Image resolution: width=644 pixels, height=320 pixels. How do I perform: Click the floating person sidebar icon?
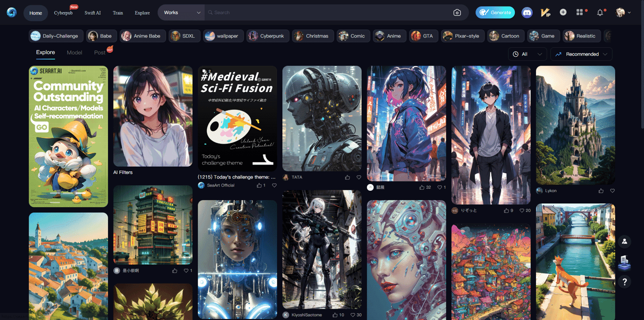pos(624,241)
